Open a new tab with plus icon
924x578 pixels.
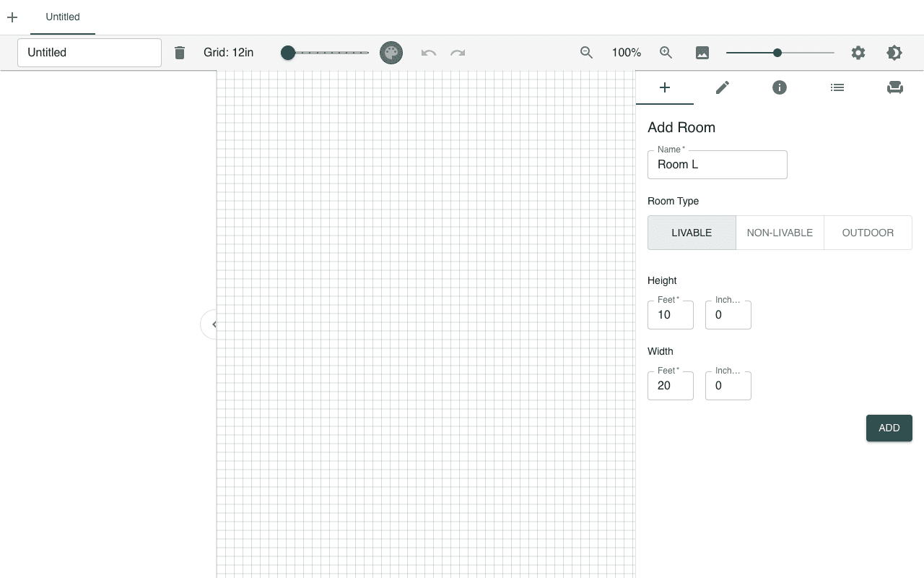12,17
